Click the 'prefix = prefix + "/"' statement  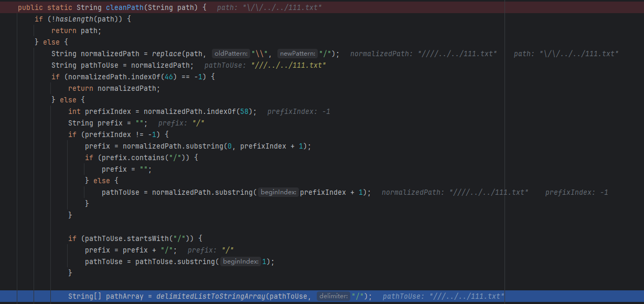click(x=131, y=250)
